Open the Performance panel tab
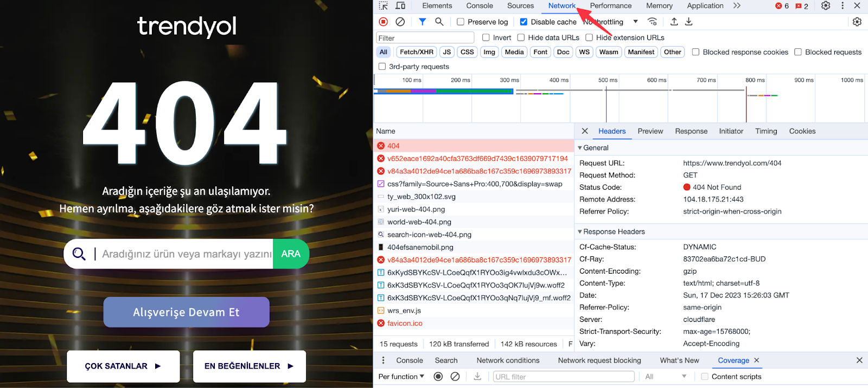Screen dimensions: 868x388 [x=611, y=6]
